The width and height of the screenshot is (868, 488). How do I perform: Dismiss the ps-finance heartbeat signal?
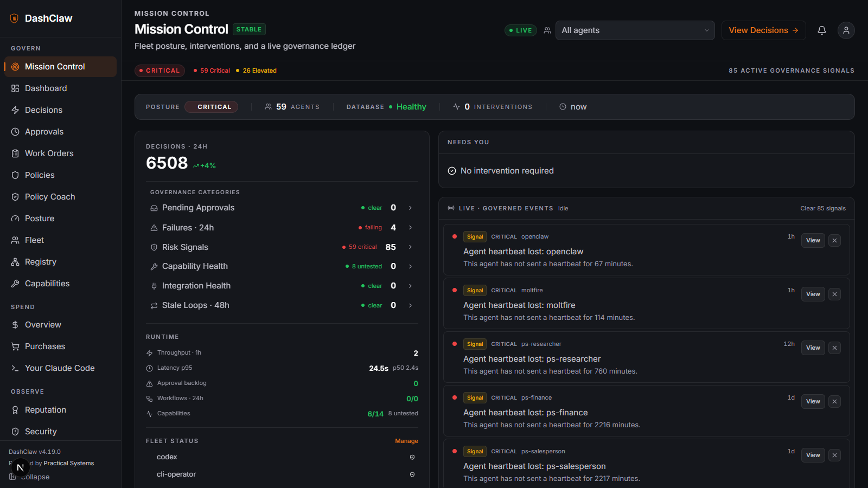pos(835,402)
